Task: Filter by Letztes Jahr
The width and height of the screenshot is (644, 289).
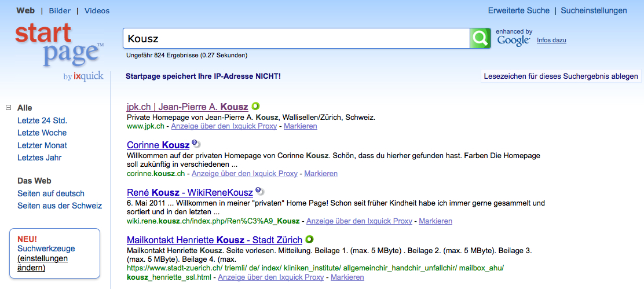Action: [39, 158]
